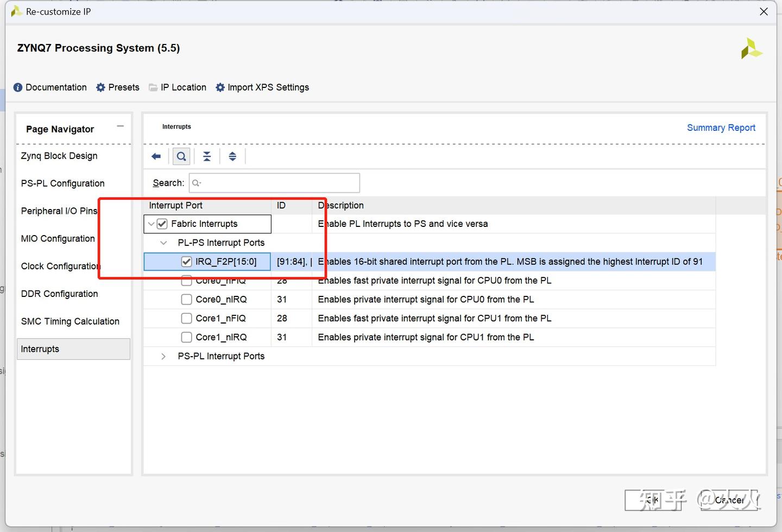The width and height of the screenshot is (782, 532).
Task: Click the Import XPS Settings gear icon
Action: click(x=220, y=87)
